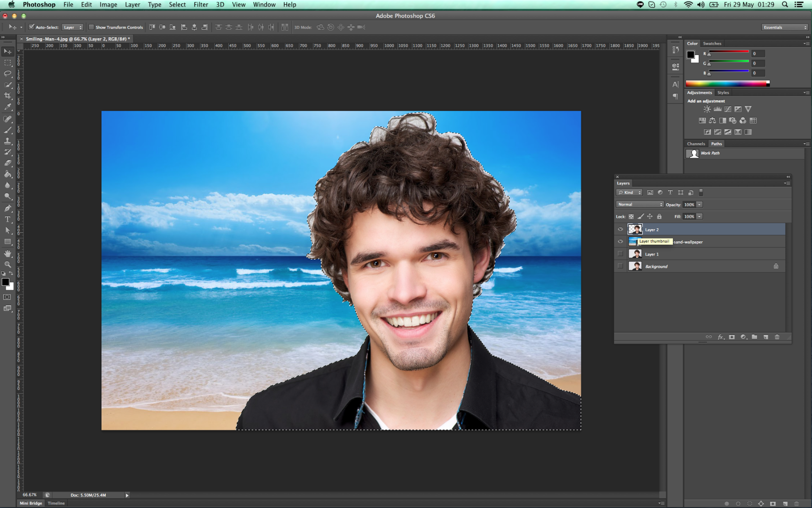
Task: Create a new layer group folder
Action: click(x=754, y=337)
